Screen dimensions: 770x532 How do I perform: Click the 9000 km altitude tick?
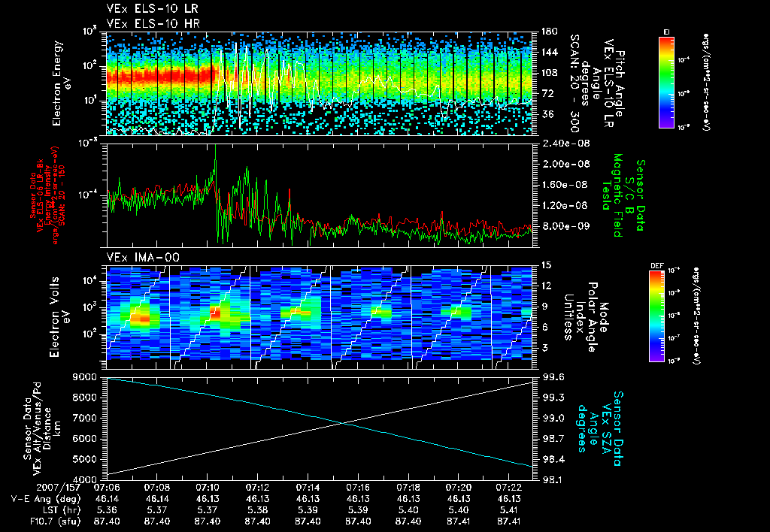click(x=84, y=377)
